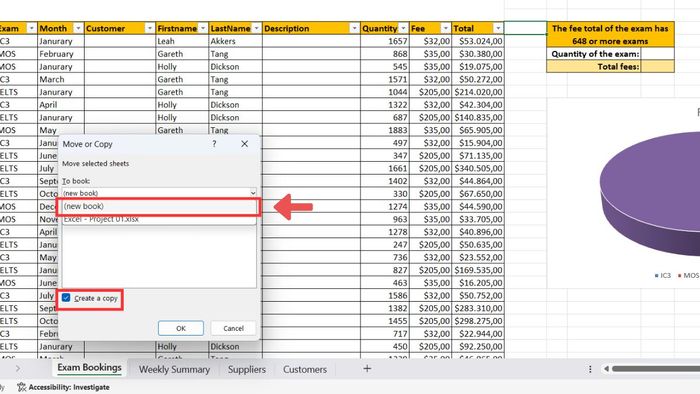This screenshot has width=700, height=394.
Task: Open the Customer column filter dropdown
Action: (149, 28)
